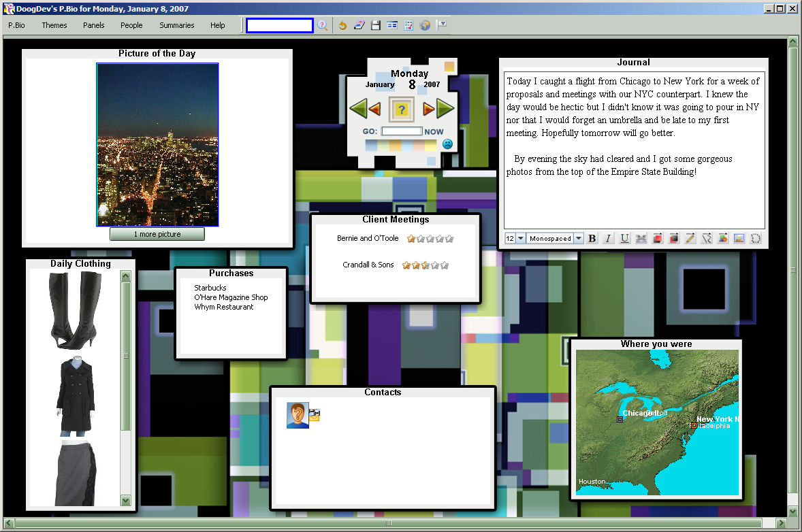Go to next day with orange right arrow

click(x=428, y=109)
